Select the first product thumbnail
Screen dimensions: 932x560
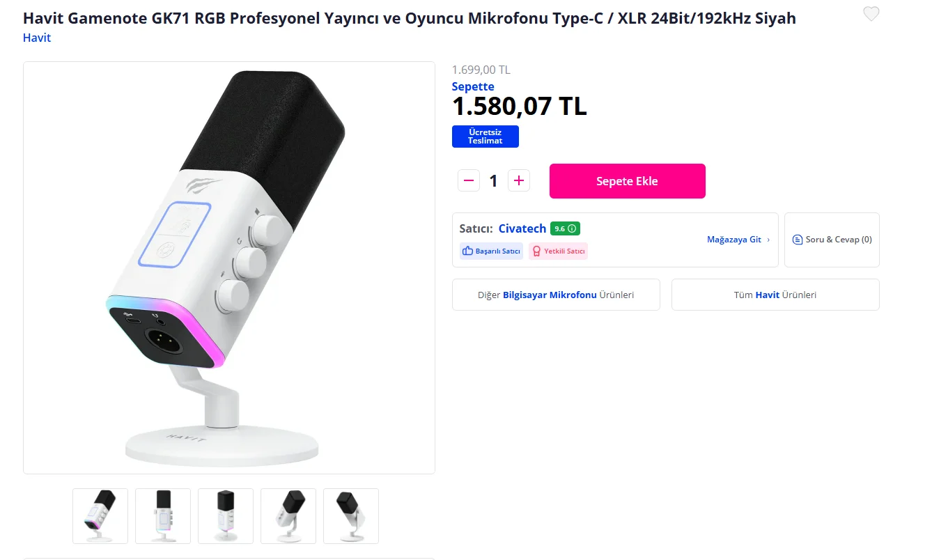click(100, 516)
